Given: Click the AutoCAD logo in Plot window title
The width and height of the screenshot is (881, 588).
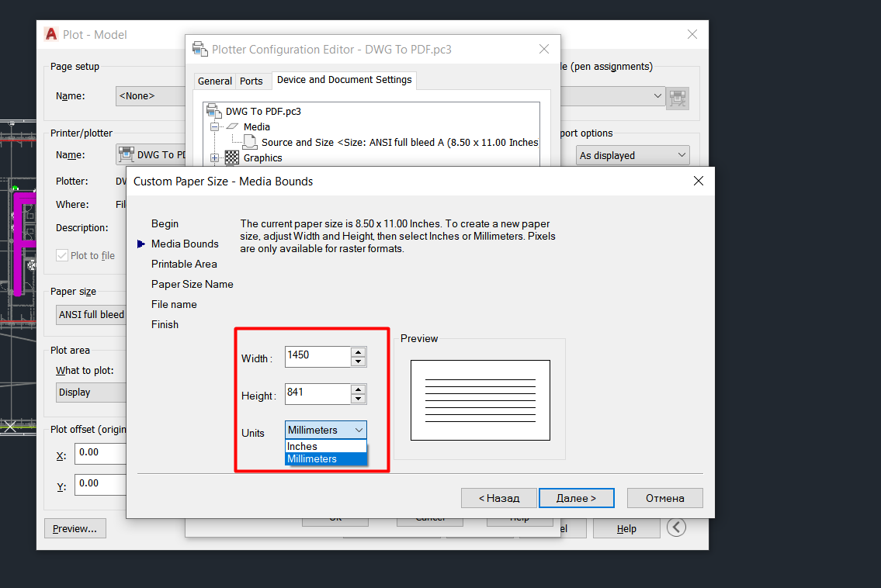Looking at the screenshot, I should pyautogui.click(x=51, y=34).
